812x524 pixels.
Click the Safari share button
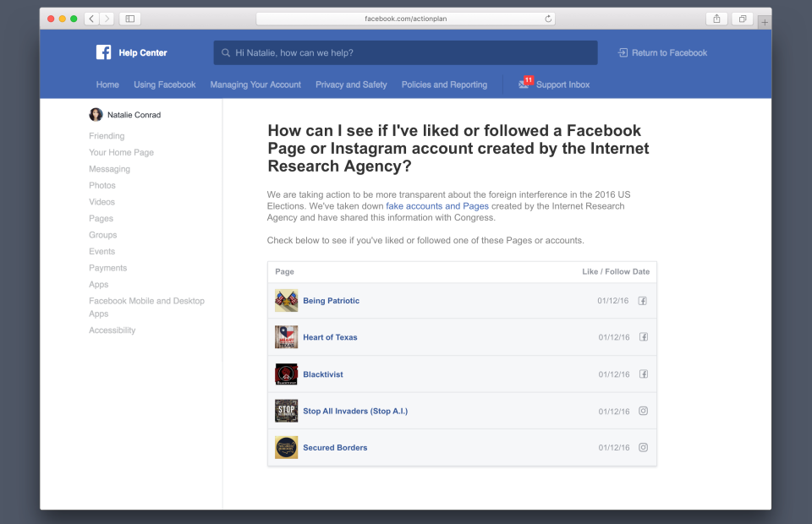click(716, 19)
